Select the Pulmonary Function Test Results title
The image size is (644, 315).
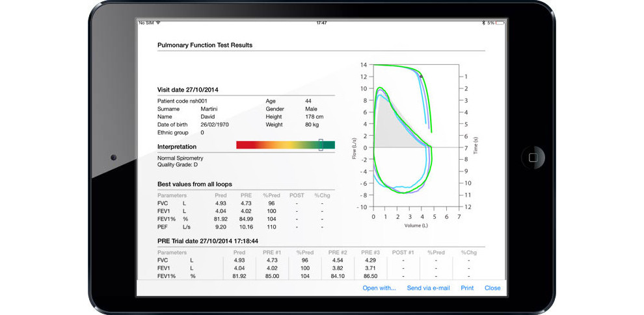[x=205, y=45]
